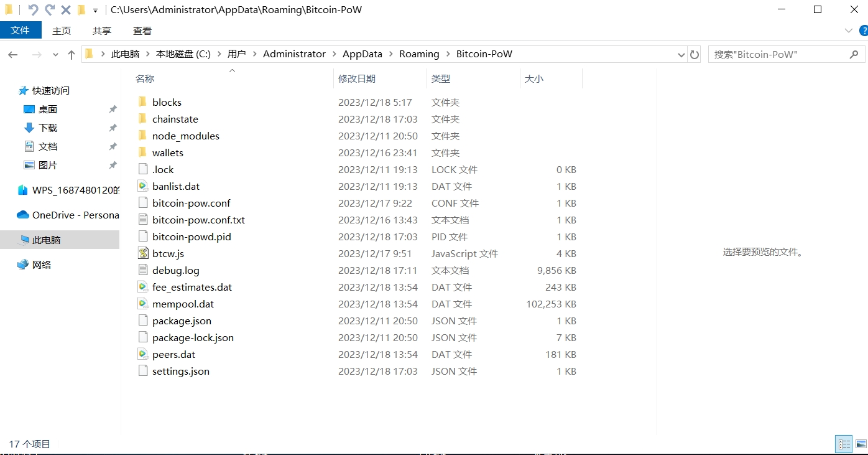Select the node_modules folder icon
This screenshot has width=868, height=455.
[142, 136]
